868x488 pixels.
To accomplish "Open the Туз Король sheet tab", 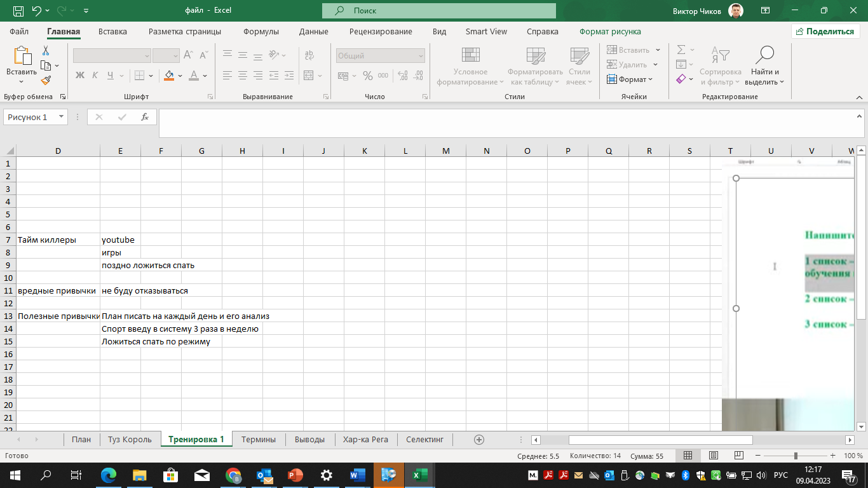I will point(130,439).
